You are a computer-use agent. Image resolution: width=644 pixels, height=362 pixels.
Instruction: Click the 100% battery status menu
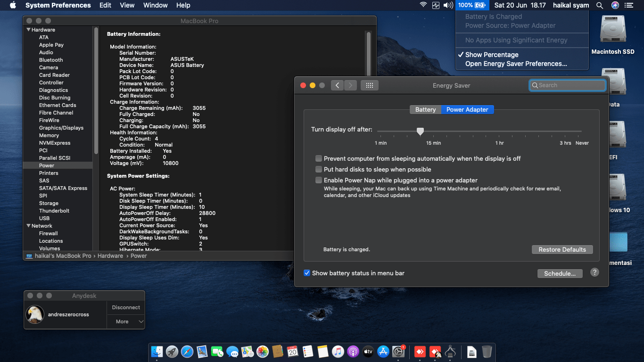click(x=471, y=5)
